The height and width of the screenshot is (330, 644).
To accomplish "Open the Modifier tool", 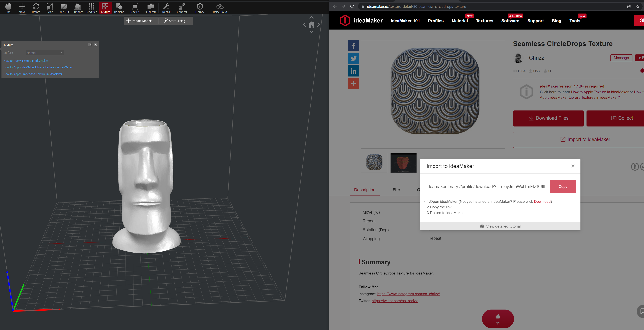I will (91, 8).
